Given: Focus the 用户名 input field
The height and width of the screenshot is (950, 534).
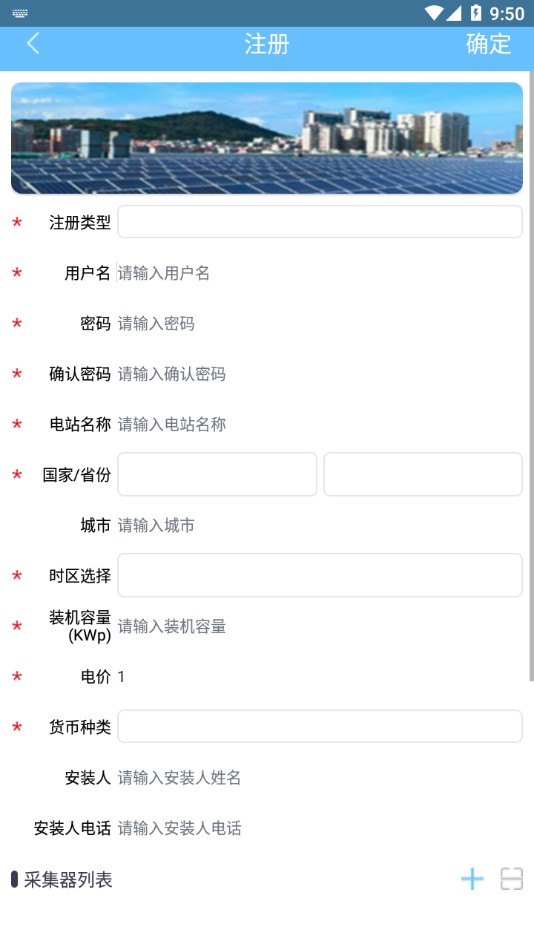Looking at the screenshot, I should point(319,273).
